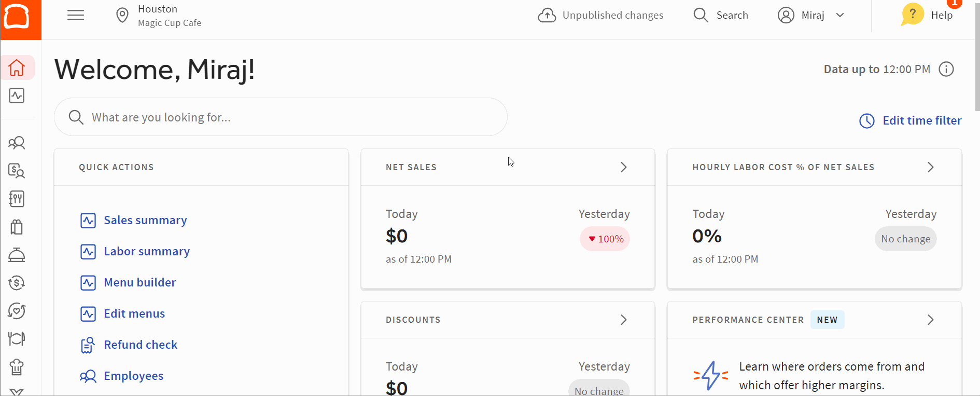Screen dimensions: 980x396
Task: Click the data info circle icon
Action: coord(946,69)
